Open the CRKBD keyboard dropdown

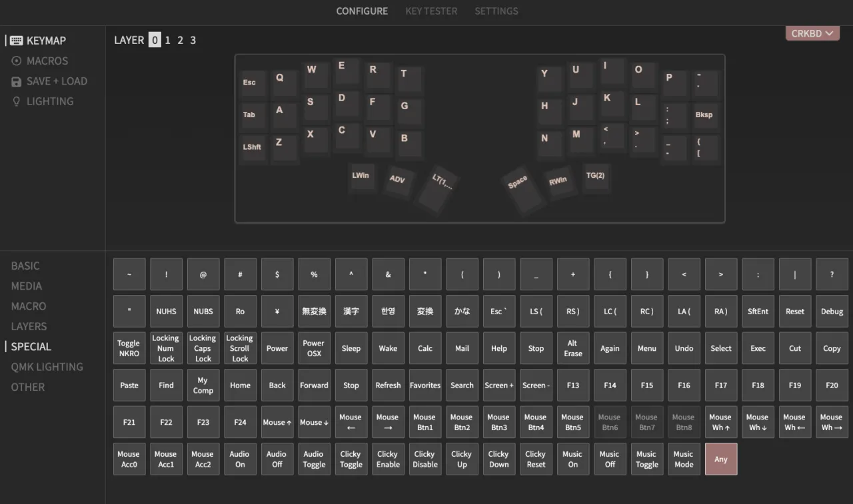pyautogui.click(x=812, y=33)
